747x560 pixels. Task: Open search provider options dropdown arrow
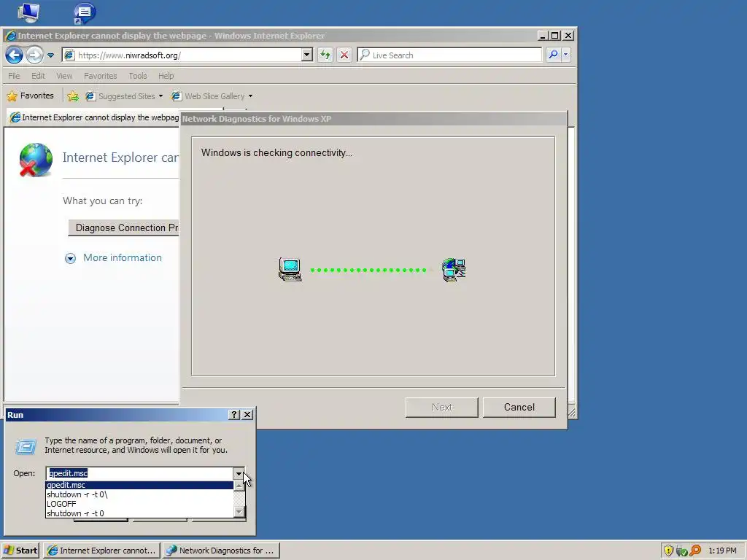[x=565, y=55]
